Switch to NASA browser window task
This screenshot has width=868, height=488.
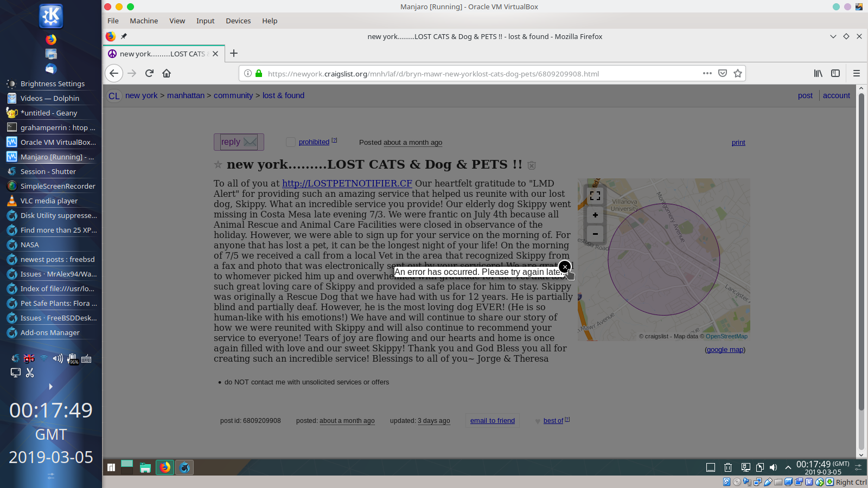[x=51, y=245]
